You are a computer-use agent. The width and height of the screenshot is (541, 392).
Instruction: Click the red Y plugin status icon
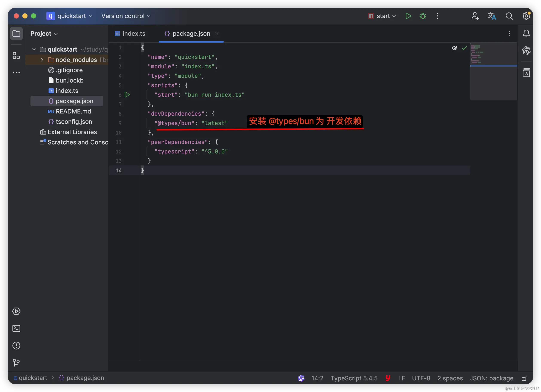coord(388,378)
